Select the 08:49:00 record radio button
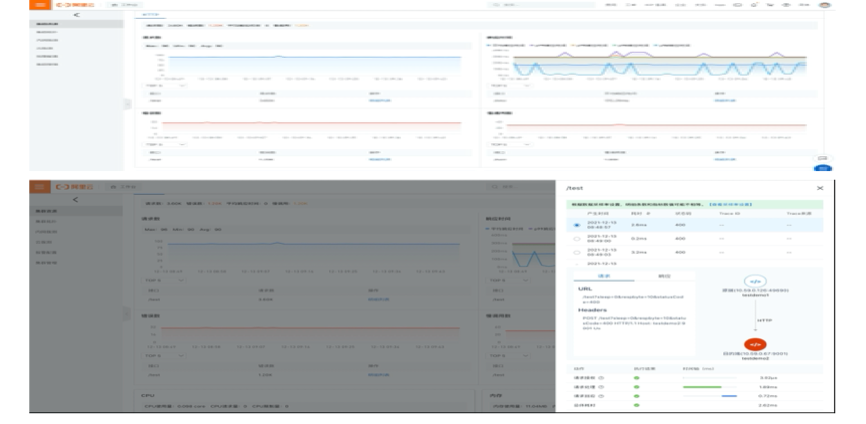Viewport: 866px width, 424px height. tap(577, 239)
